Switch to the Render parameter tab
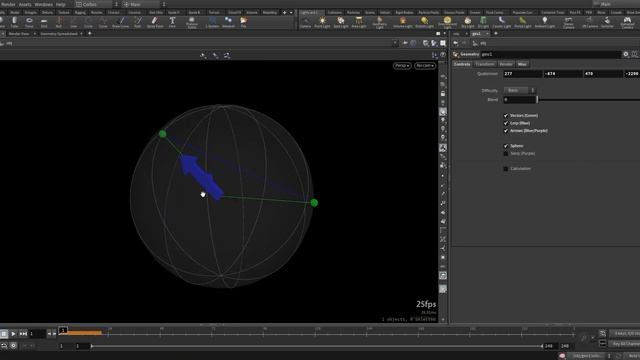 [x=506, y=64]
